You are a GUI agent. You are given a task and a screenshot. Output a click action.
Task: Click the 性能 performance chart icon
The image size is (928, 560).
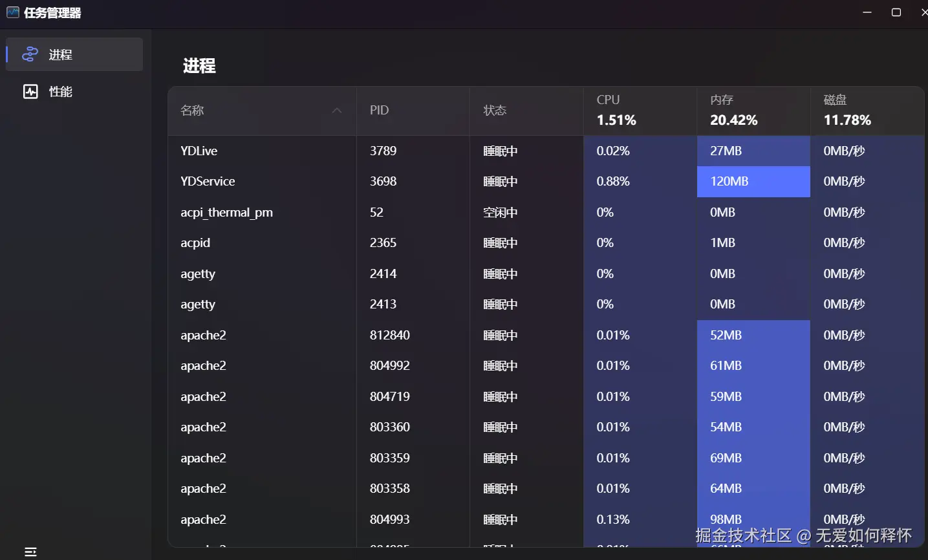(30, 91)
